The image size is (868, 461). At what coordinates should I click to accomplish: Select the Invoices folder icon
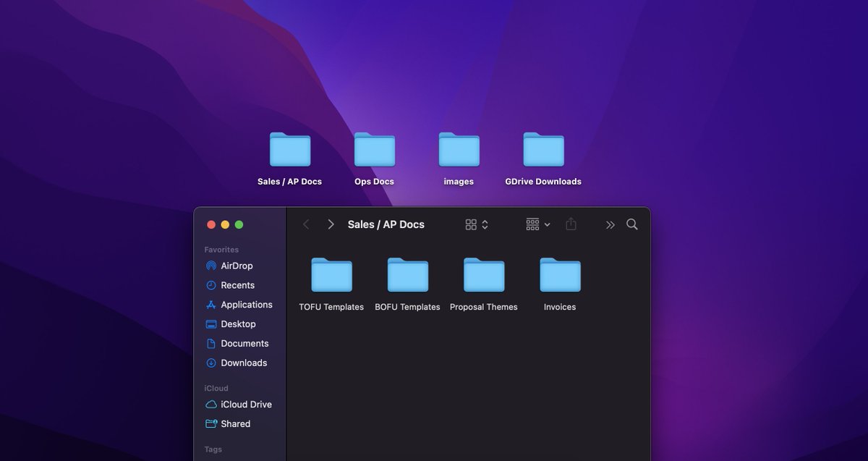[561, 275]
